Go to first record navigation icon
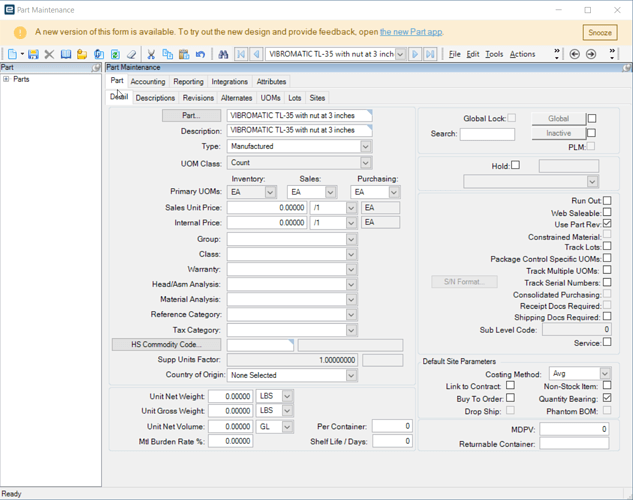This screenshot has height=500, width=633. [241, 54]
